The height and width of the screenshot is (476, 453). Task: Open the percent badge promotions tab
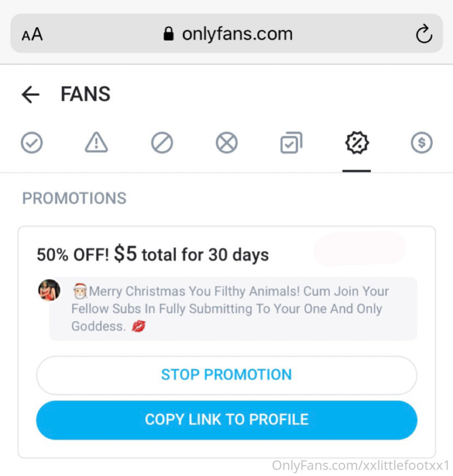click(356, 143)
